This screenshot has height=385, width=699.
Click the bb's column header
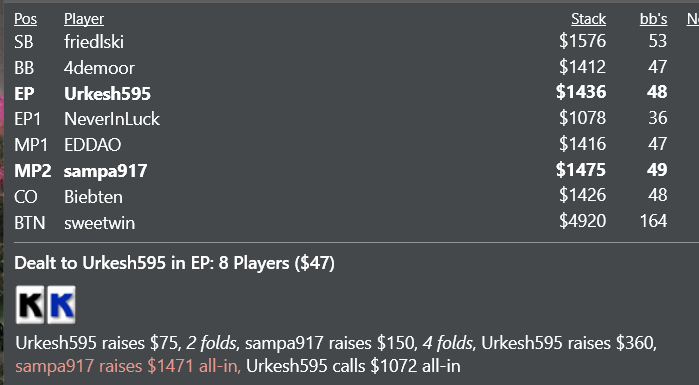[654, 19]
